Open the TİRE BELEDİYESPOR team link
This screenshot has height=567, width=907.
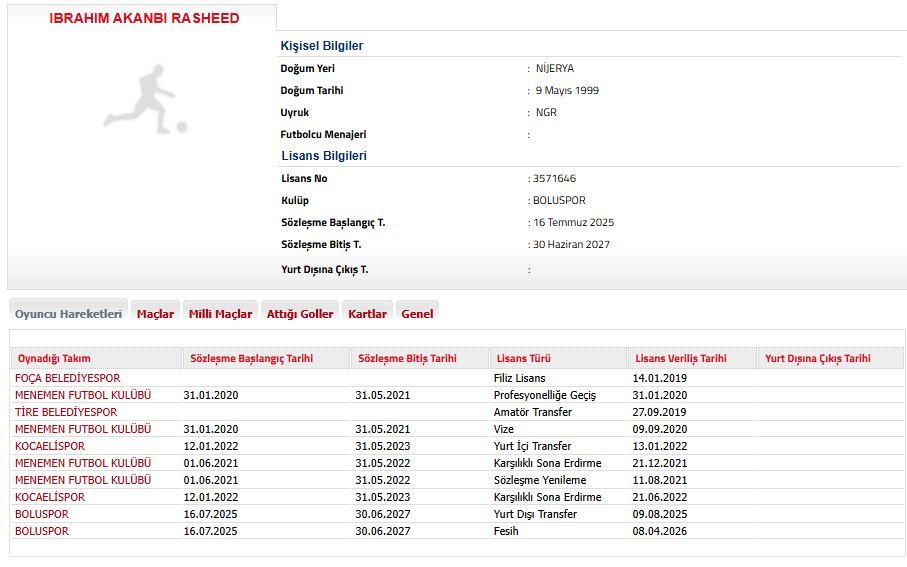click(66, 412)
